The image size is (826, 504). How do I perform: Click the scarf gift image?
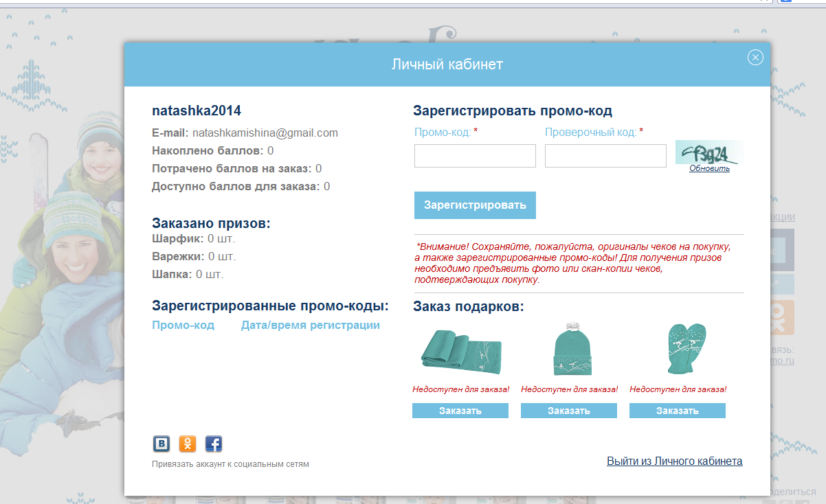tap(460, 350)
